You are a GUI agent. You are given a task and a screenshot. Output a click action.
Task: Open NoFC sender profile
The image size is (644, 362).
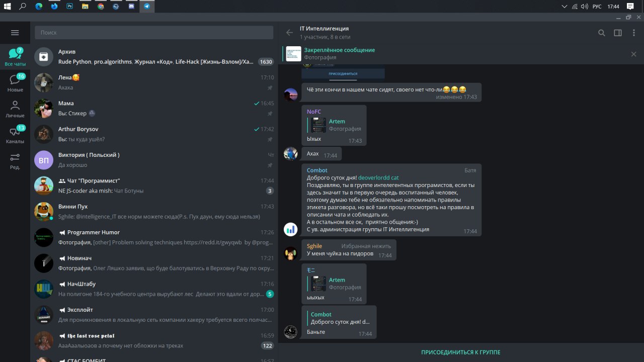314,112
